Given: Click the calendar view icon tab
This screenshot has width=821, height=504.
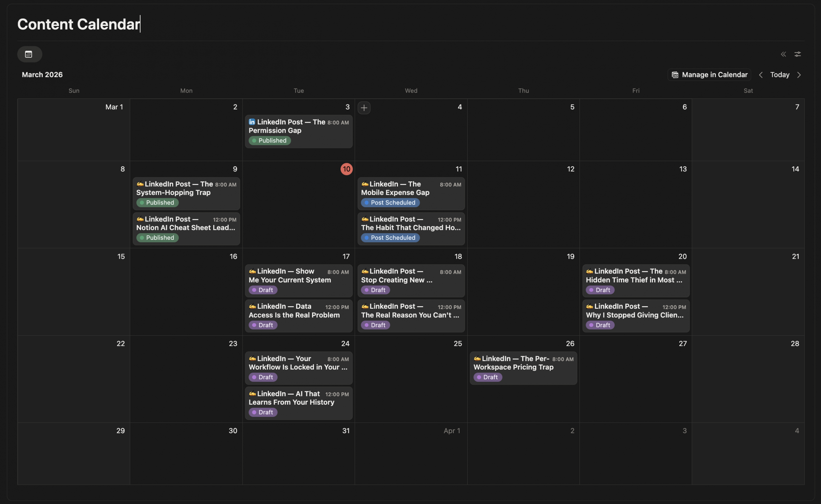Looking at the screenshot, I should click(29, 54).
